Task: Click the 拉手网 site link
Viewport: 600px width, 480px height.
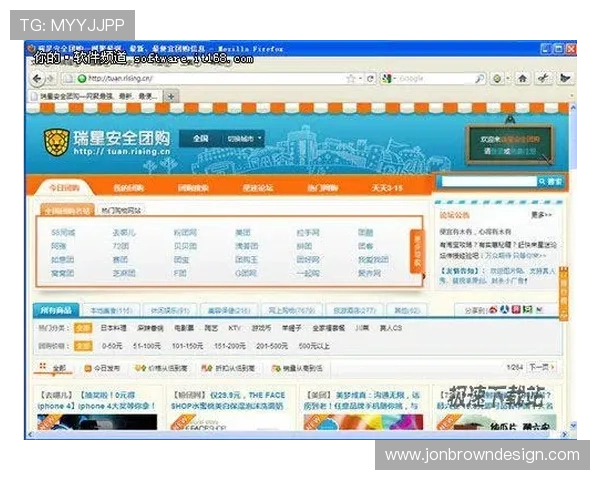Action: pyautogui.click(x=308, y=232)
